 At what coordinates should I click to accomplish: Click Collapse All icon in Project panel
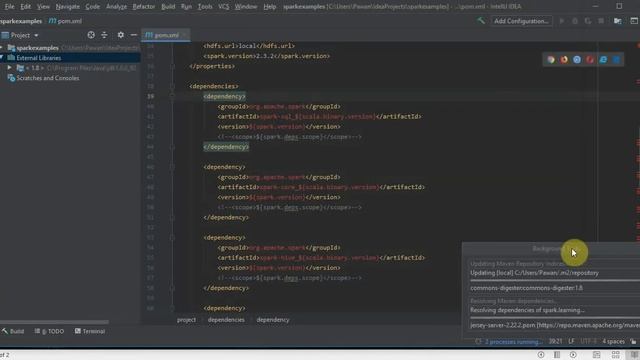(x=104, y=35)
